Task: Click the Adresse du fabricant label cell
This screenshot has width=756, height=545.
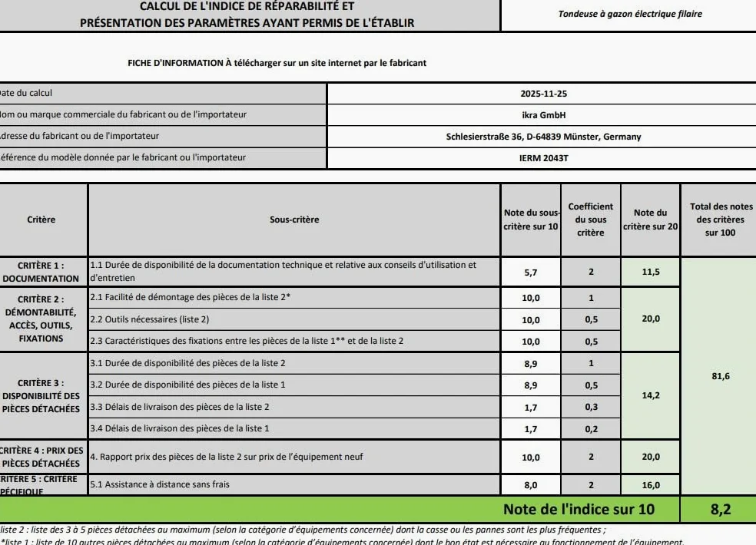Action: coord(162,137)
